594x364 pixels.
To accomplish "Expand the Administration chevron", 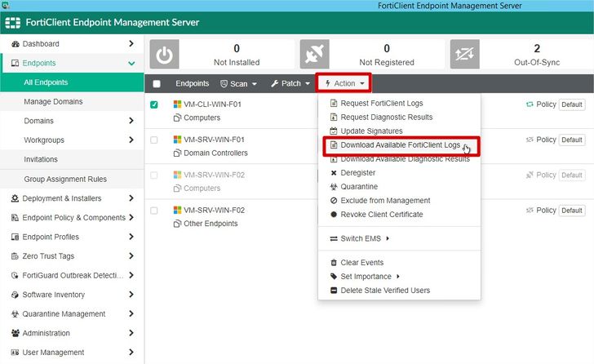I will pos(131,333).
